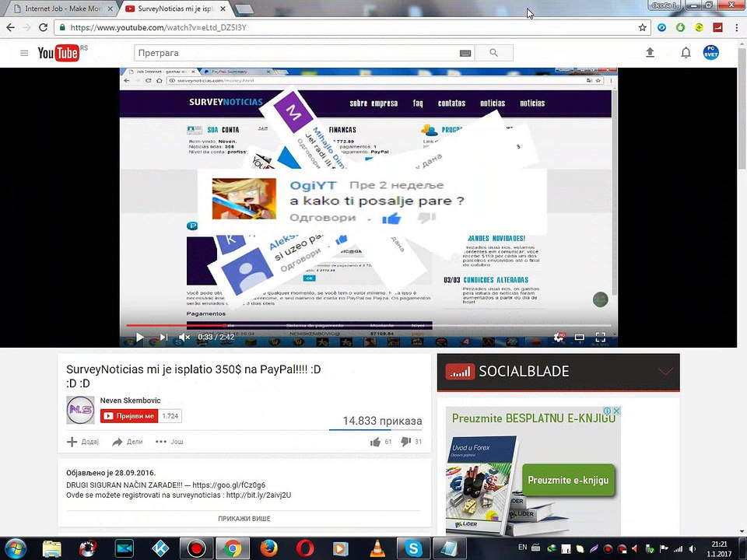Open the Neven Skembovic channel name

coord(130,401)
